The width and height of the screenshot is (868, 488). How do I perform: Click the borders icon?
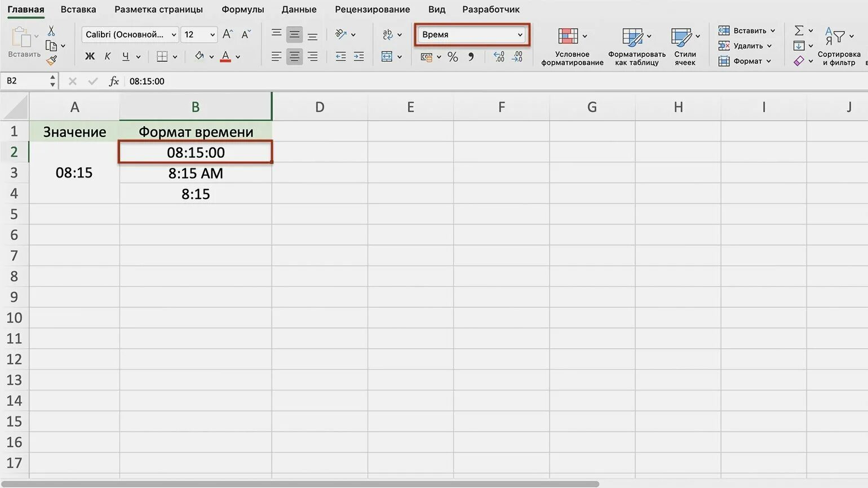(162, 56)
